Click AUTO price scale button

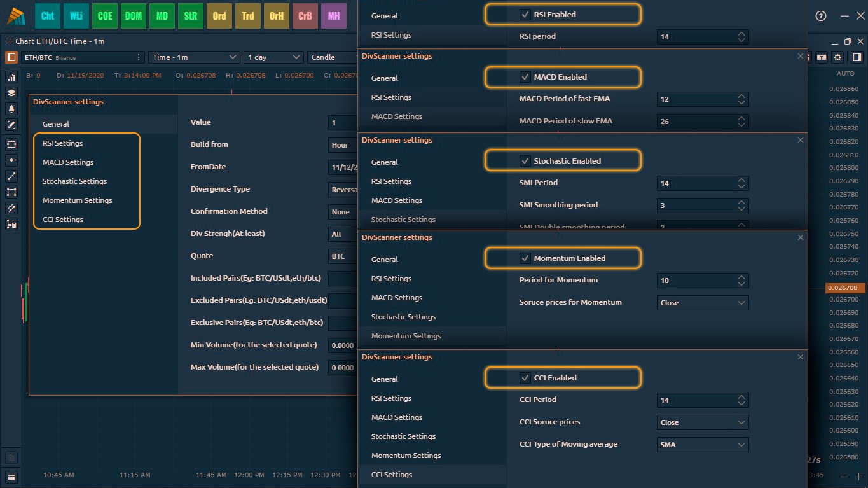click(845, 74)
